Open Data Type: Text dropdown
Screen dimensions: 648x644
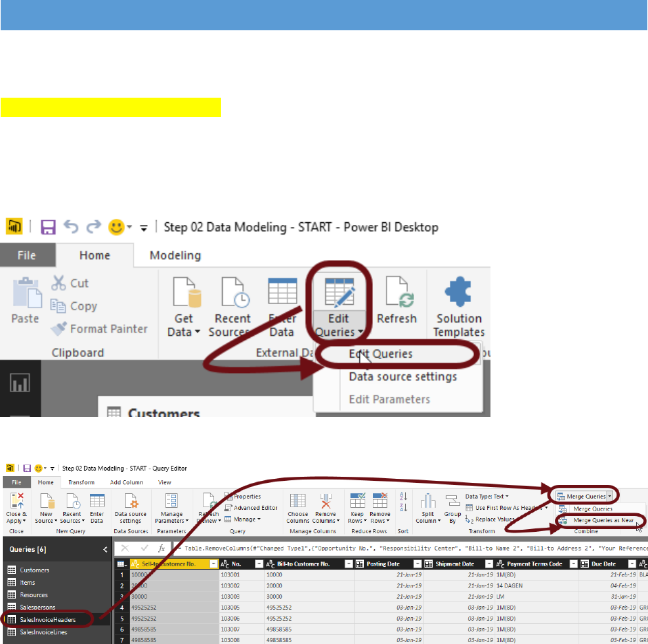pyautogui.click(x=487, y=497)
